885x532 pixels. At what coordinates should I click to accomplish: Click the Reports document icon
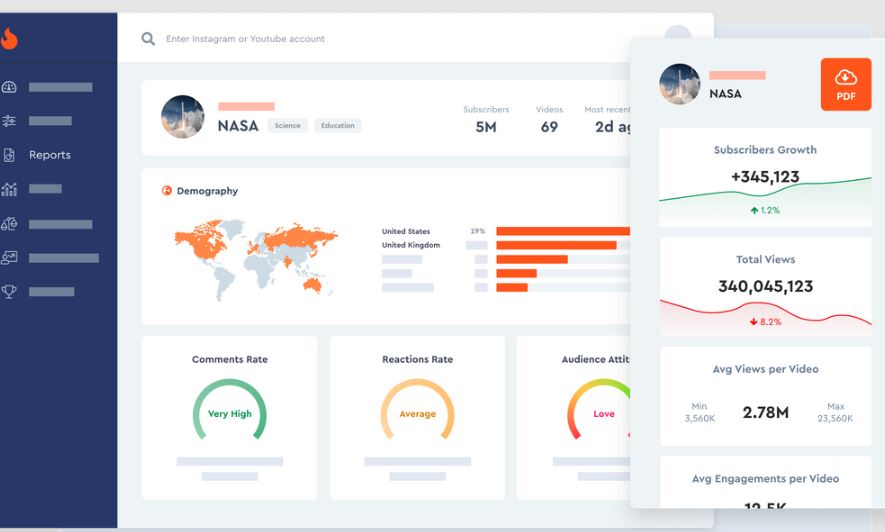coord(9,155)
